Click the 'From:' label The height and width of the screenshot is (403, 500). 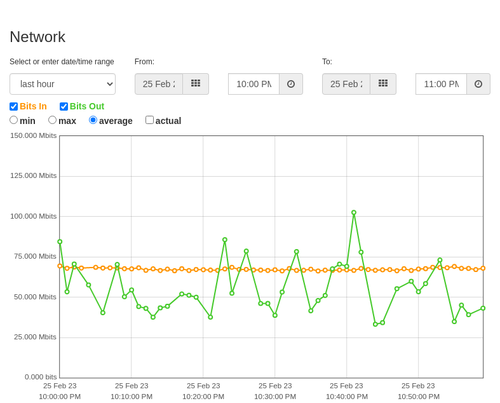[144, 62]
